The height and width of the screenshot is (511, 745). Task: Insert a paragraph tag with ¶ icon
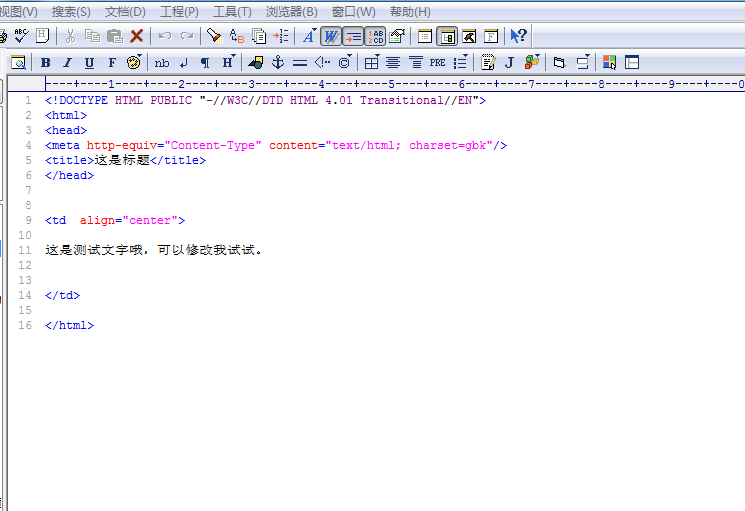pyautogui.click(x=205, y=62)
